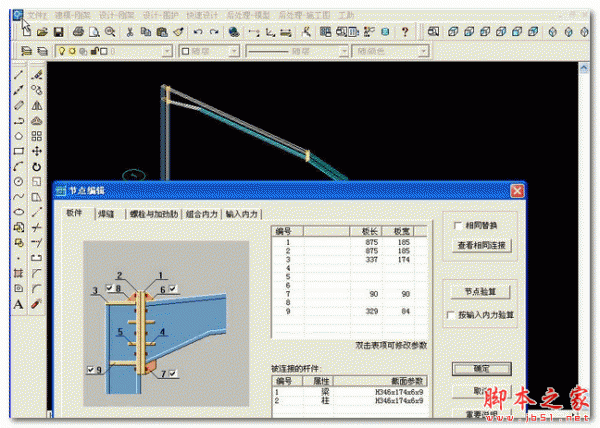Screen dimensions: 600x428
Task: Click the Copy icon in toolbar
Action: (146, 32)
